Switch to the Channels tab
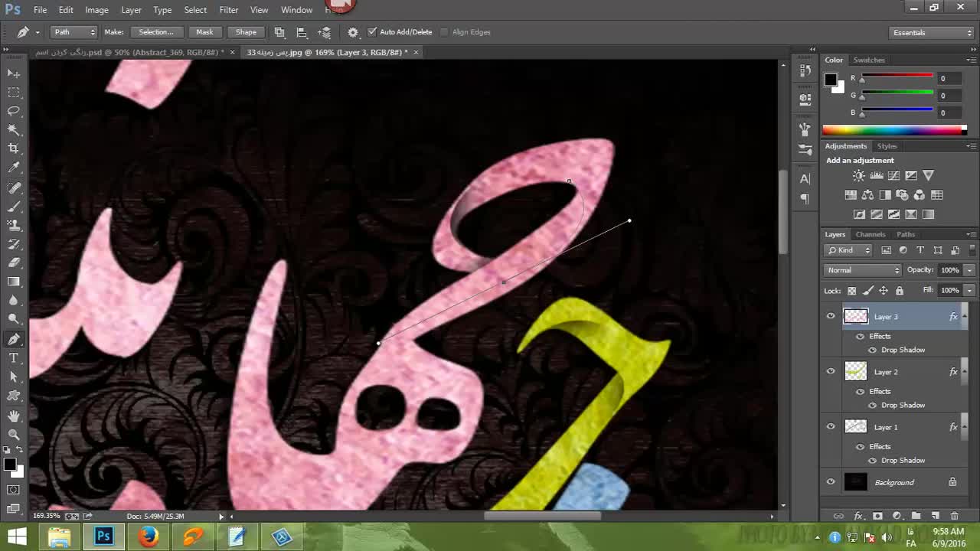Viewport: 980px width, 551px height. coord(871,234)
